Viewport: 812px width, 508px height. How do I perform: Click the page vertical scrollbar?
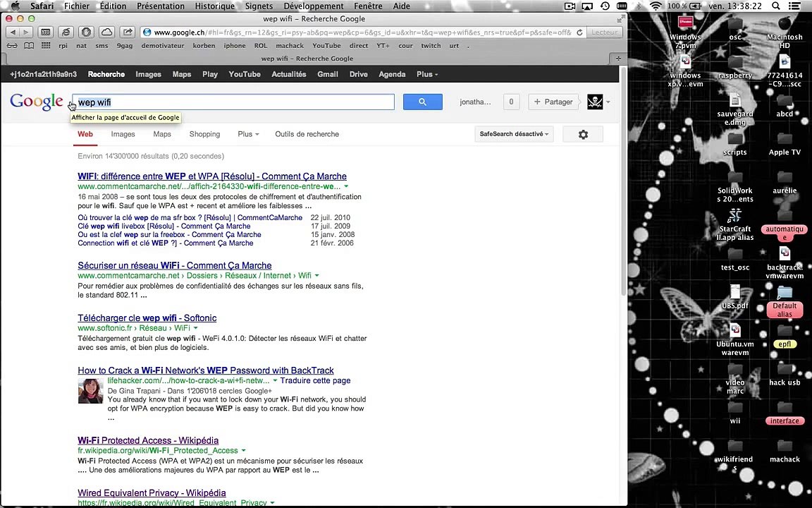[623, 181]
